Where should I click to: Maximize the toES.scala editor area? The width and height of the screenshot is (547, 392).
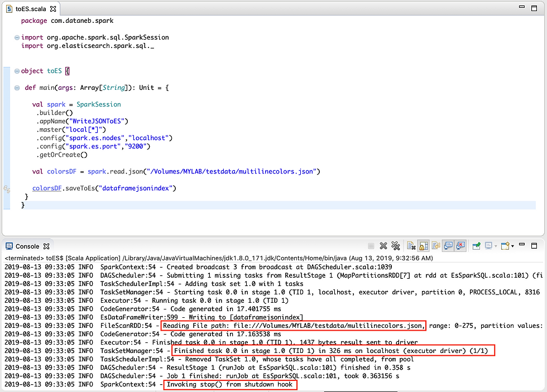(x=534, y=8)
